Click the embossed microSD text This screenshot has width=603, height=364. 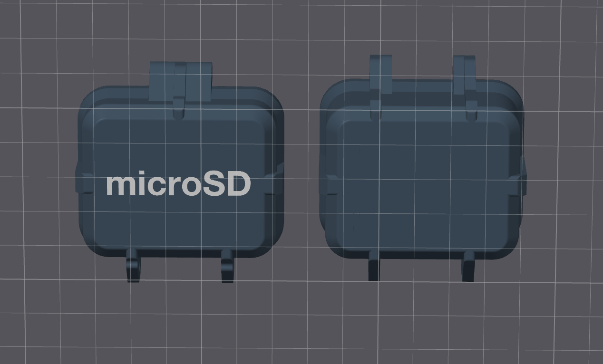(x=178, y=184)
